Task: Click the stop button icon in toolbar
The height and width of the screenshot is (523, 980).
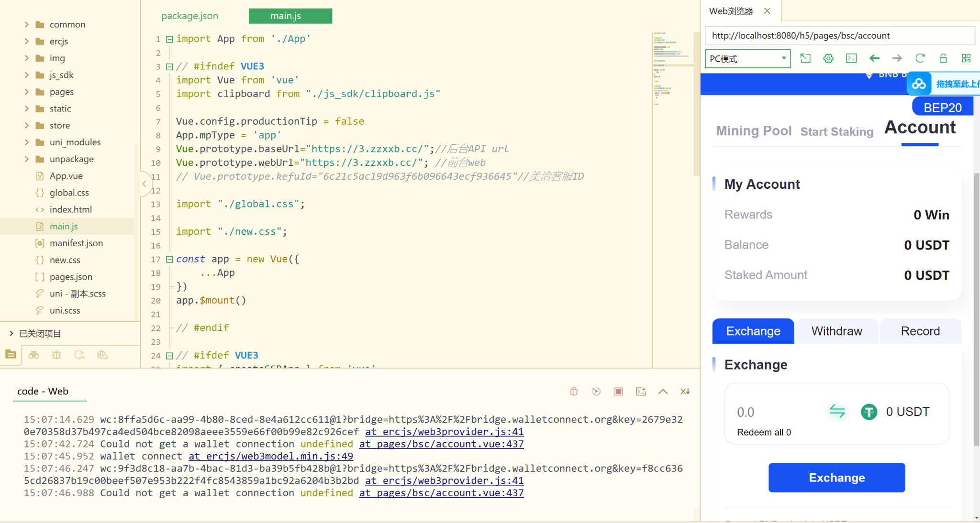Action: [619, 391]
